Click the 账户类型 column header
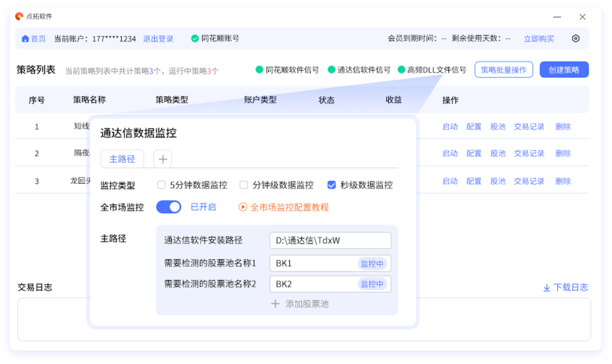 (x=261, y=100)
